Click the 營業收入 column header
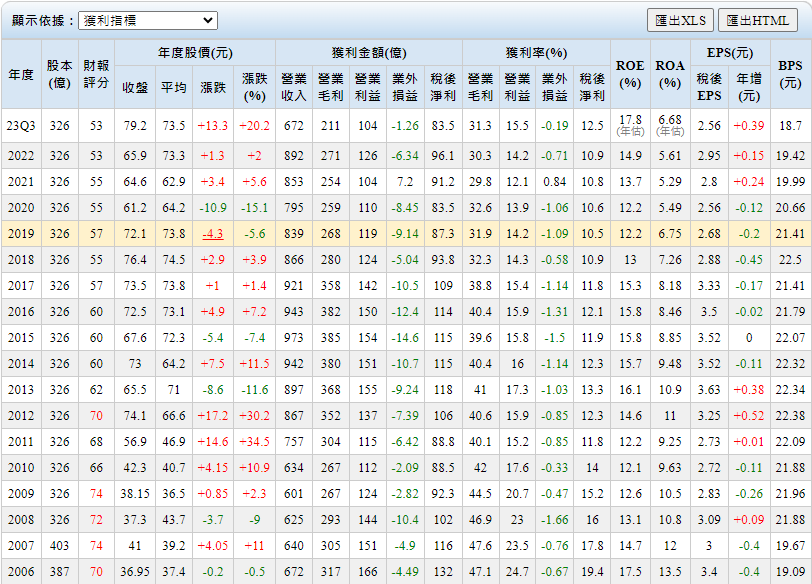This screenshot has height=584, width=812. (294, 87)
